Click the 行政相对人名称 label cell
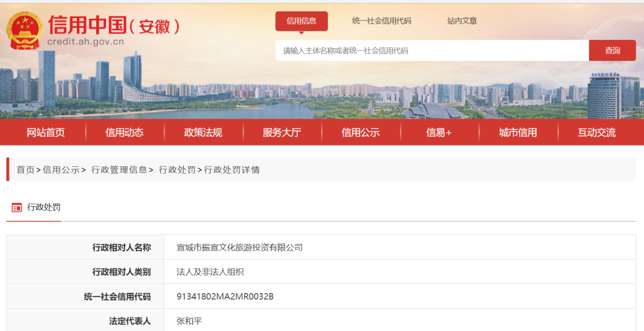Image resolution: width=644 pixels, height=331 pixels. pyautogui.click(x=85, y=248)
